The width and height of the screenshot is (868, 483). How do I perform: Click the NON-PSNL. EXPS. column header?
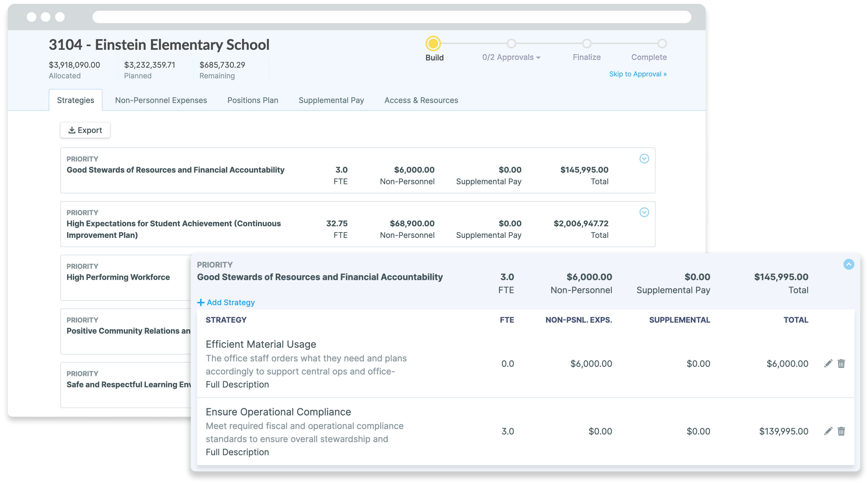(x=579, y=320)
